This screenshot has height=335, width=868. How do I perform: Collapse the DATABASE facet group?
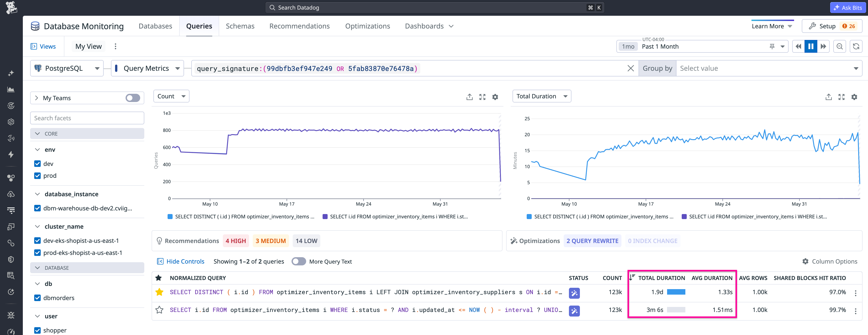[x=37, y=268]
